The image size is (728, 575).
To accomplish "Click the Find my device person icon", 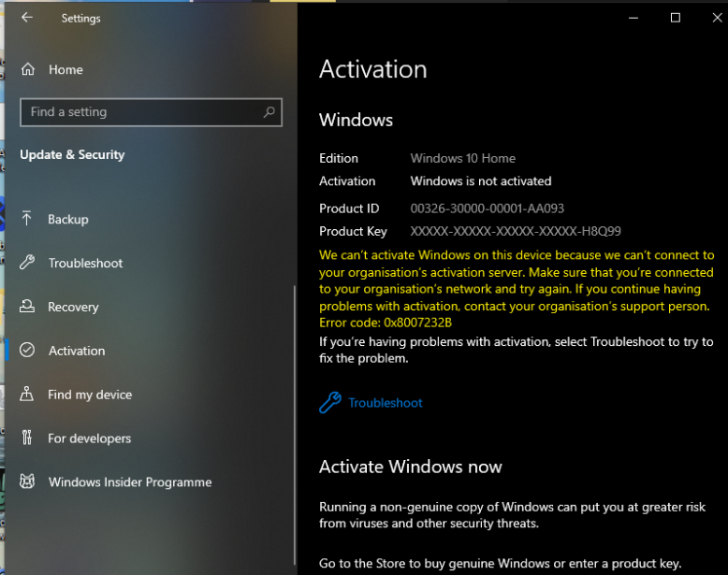I will (x=26, y=394).
